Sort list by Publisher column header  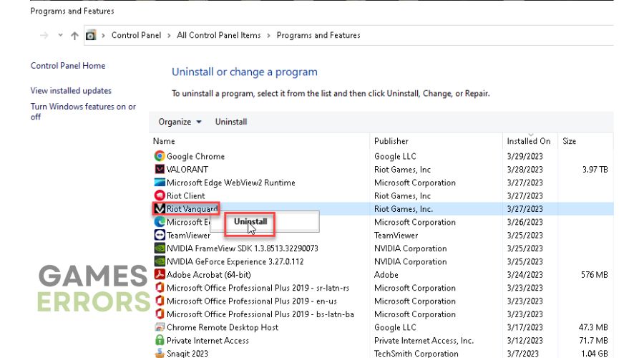tap(391, 141)
